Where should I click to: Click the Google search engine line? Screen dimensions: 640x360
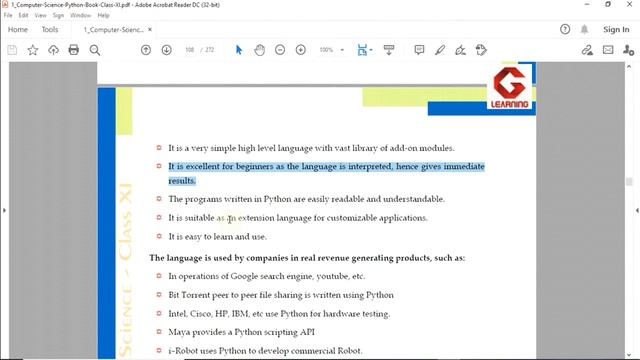267,276
